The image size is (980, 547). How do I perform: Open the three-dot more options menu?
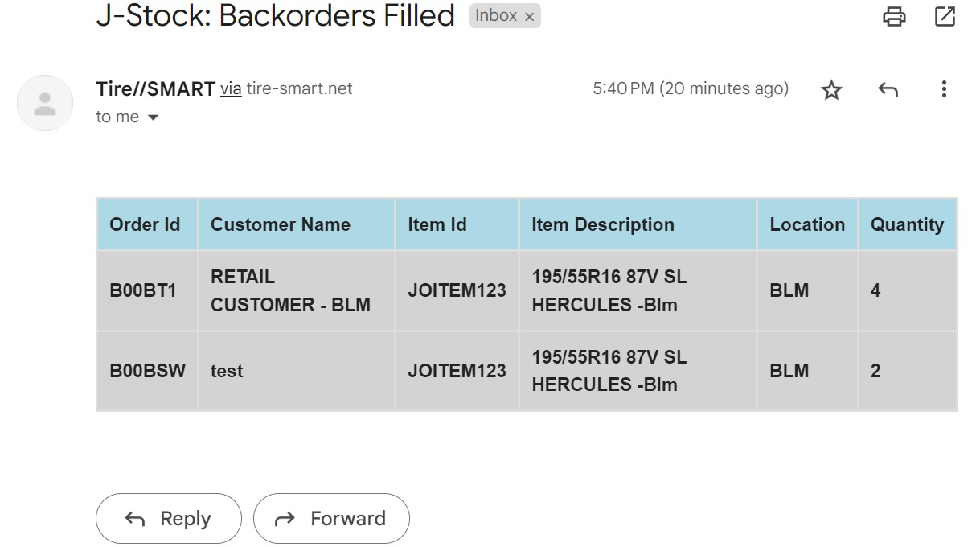coord(944,89)
